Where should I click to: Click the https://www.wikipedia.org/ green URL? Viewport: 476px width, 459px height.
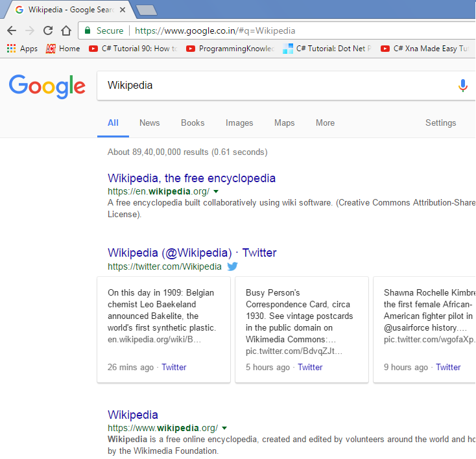pyautogui.click(x=163, y=429)
